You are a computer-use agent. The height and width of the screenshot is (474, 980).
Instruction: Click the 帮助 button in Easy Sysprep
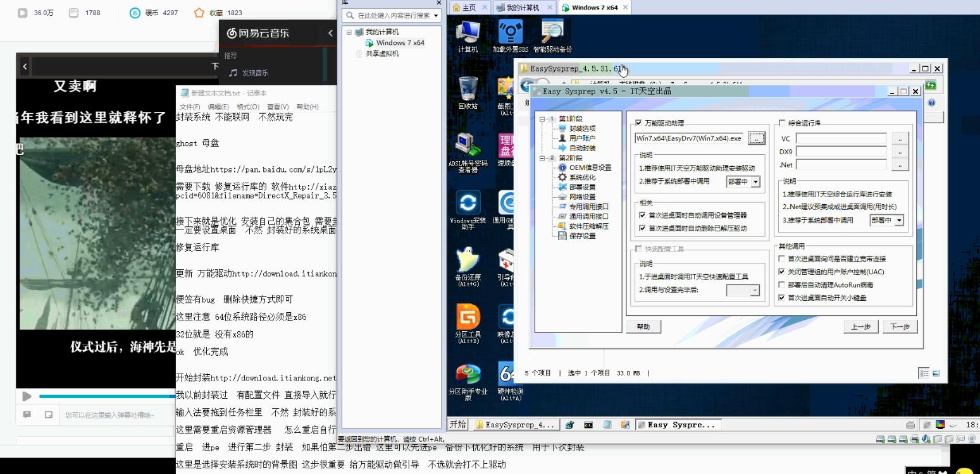[x=643, y=327]
